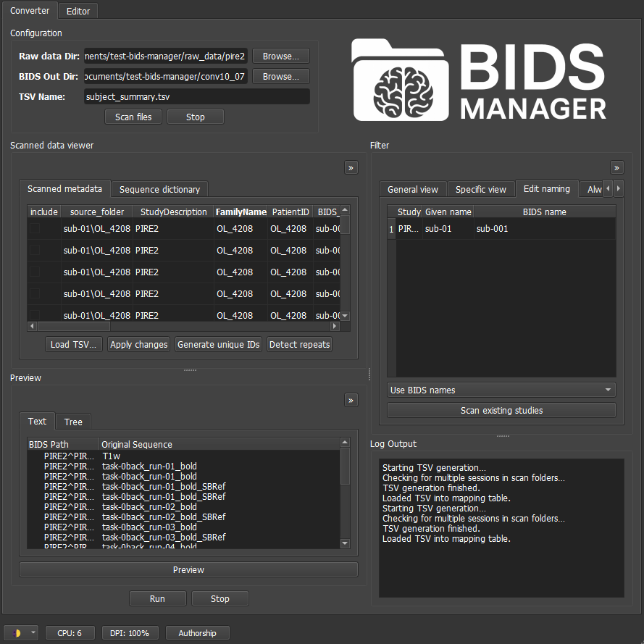Image resolution: width=644 pixels, height=644 pixels.
Task: Click the » button in the Filter panel
Action: tap(616, 167)
